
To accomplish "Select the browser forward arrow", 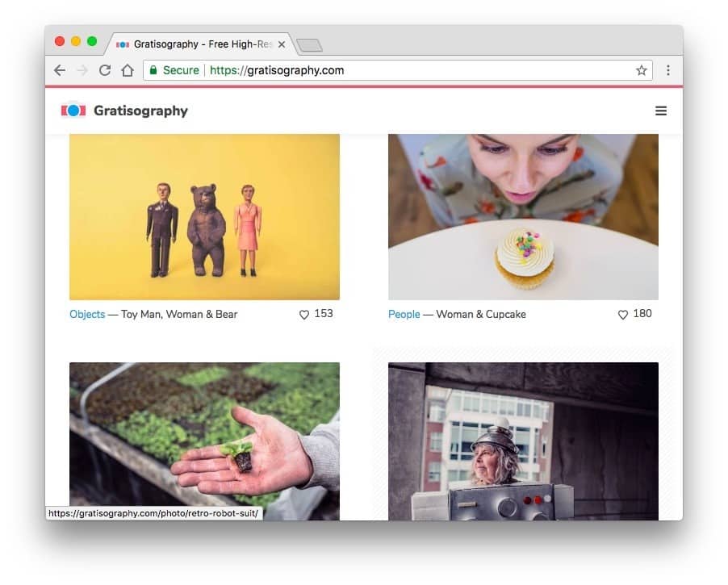I will point(82,70).
